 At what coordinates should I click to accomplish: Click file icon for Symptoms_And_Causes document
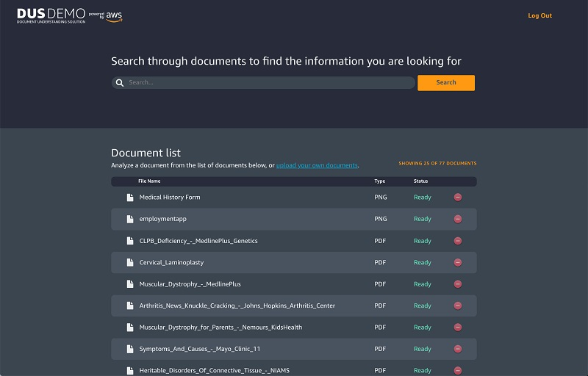tap(130, 349)
